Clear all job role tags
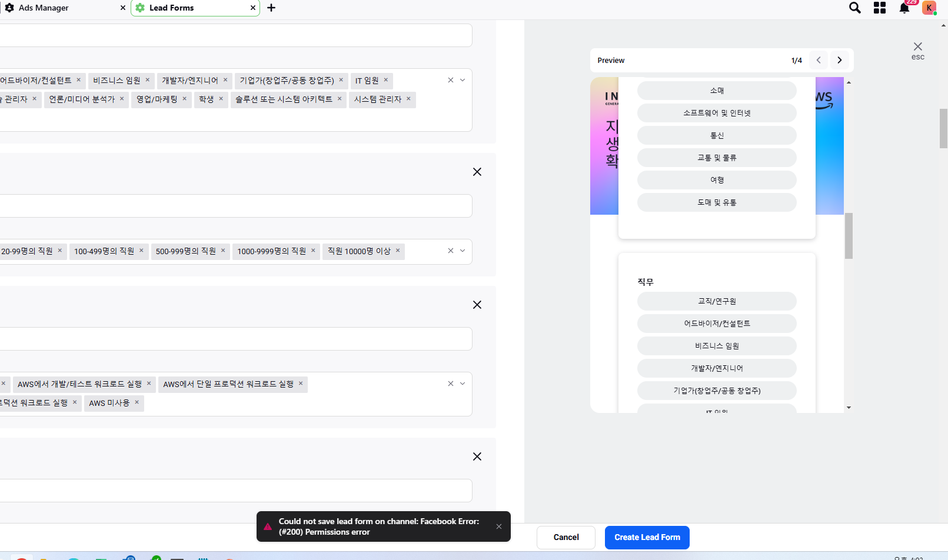 coord(451,80)
